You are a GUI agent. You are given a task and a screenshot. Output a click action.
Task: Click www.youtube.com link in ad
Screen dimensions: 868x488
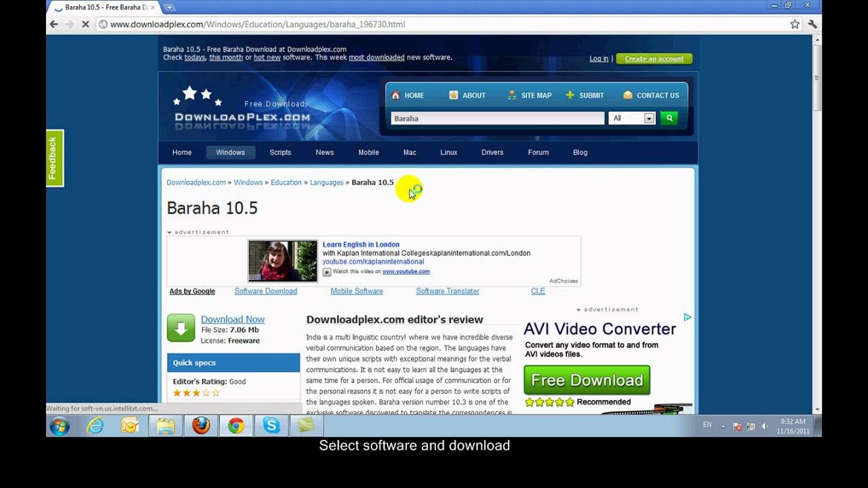coord(406,272)
